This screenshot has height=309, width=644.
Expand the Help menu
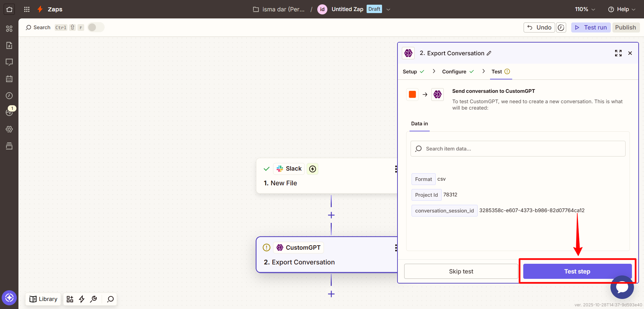pos(622,9)
